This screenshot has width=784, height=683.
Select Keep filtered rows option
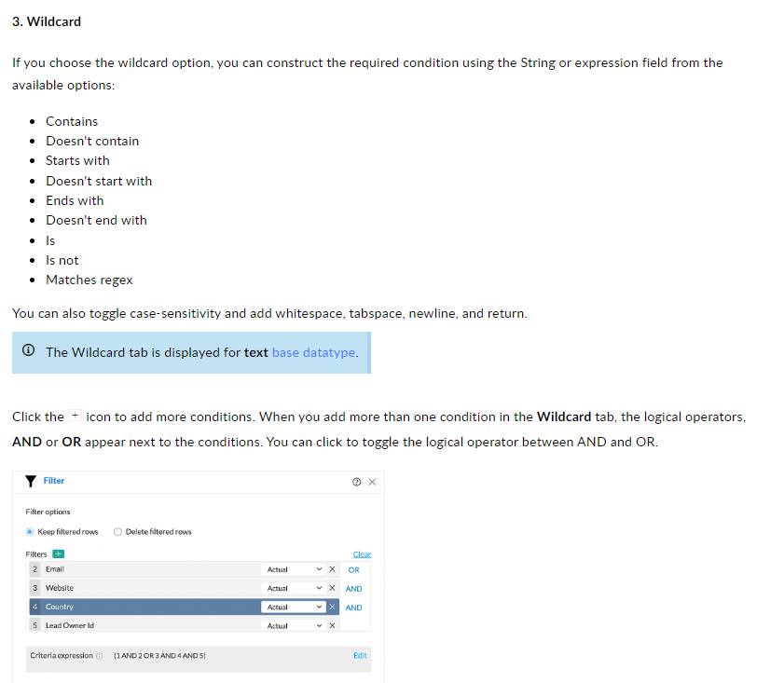pyautogui.click(x=30, y=532)
